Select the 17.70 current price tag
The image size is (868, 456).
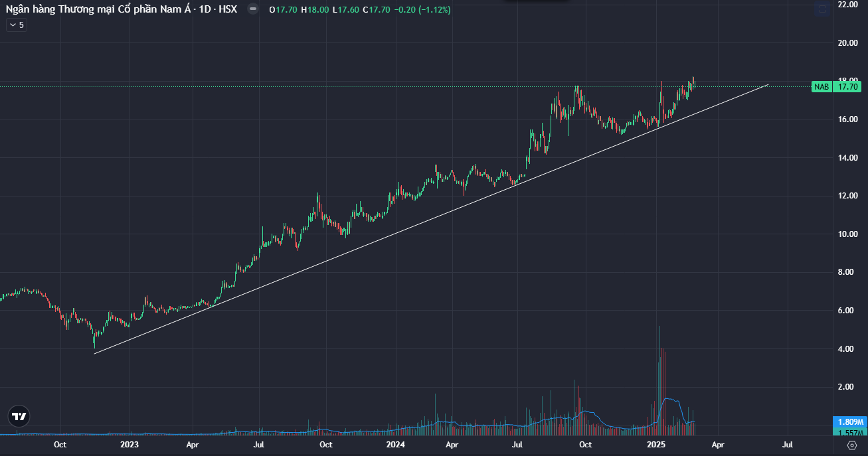coord(848,86)
